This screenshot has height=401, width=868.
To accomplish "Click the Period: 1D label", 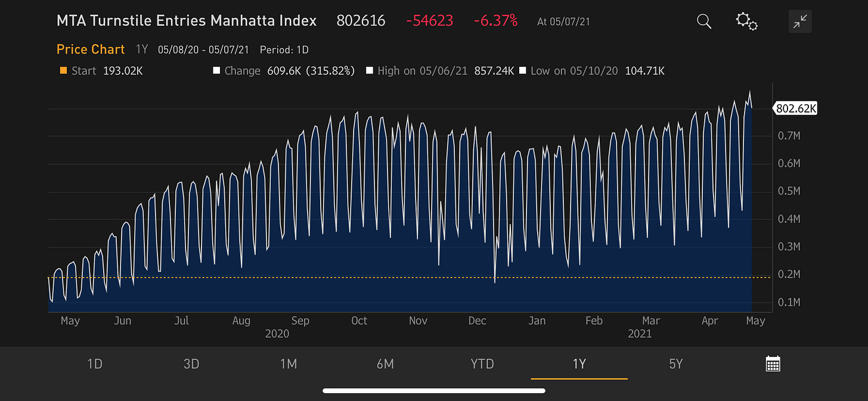I will point(284,50).
